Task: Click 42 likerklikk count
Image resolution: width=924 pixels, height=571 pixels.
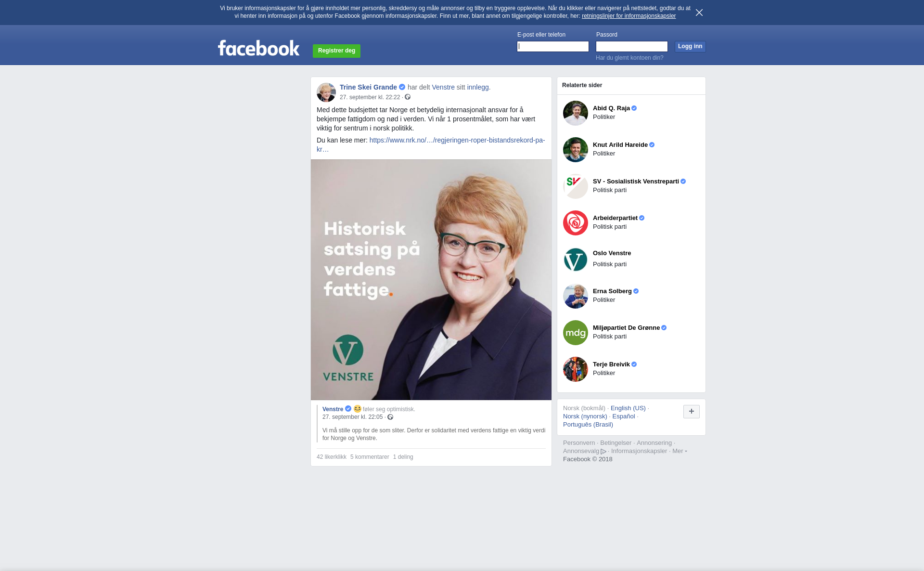Action: click(332, 457)
